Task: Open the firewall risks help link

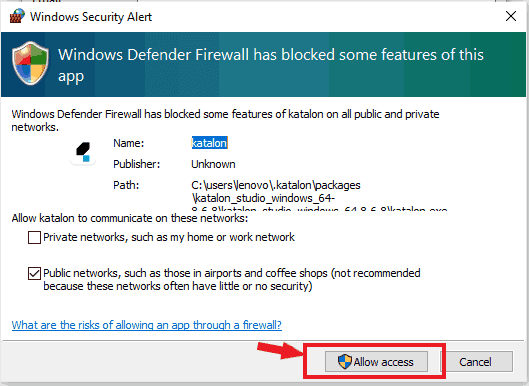Action: pyautogui.click(x=147, y=325)
